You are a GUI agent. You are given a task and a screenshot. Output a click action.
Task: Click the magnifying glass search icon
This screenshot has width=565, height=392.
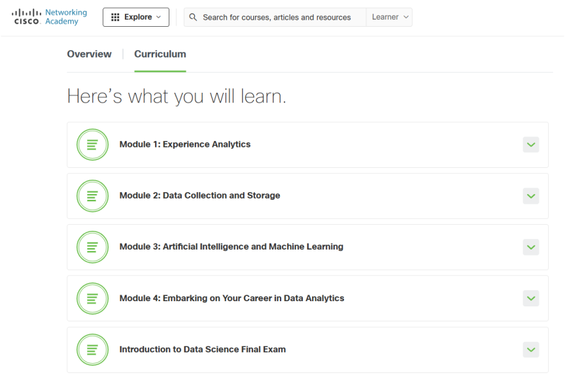pyautogui.click(x=193, y=17)
